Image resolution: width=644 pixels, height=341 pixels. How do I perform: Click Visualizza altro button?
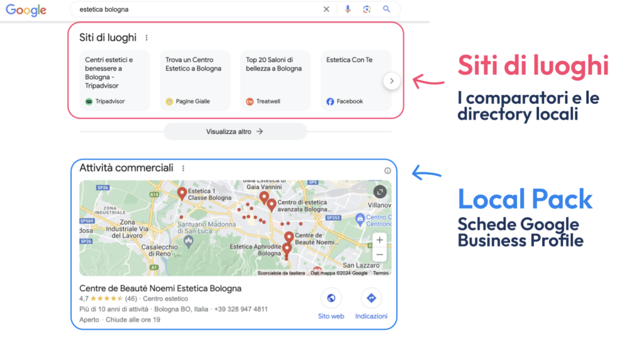pos(235,131)
